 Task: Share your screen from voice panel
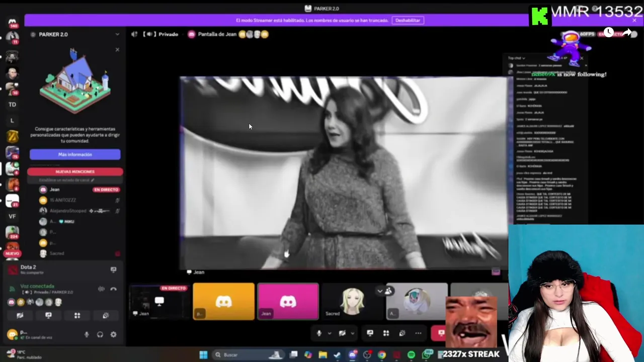tap(48, 316)
